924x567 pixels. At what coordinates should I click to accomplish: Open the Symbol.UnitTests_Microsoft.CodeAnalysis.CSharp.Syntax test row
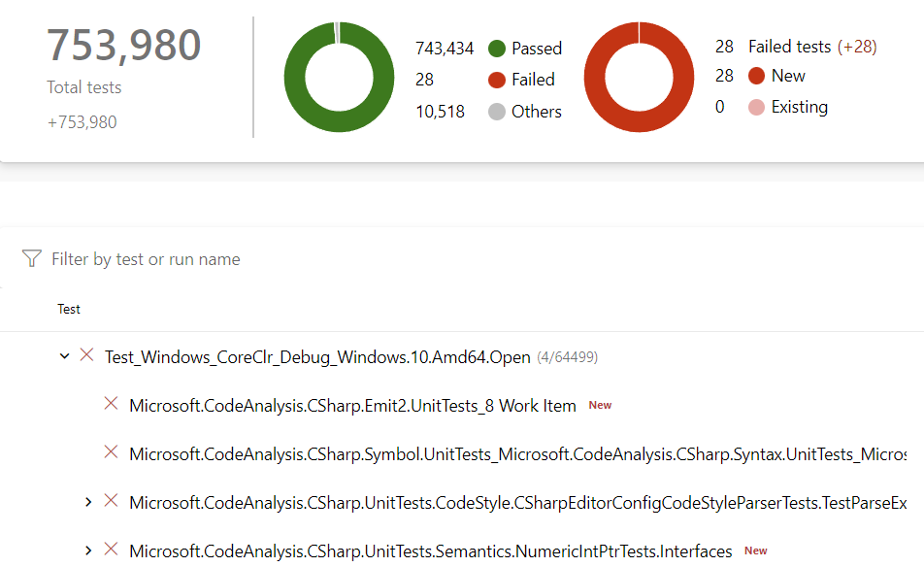coord(517,453)
